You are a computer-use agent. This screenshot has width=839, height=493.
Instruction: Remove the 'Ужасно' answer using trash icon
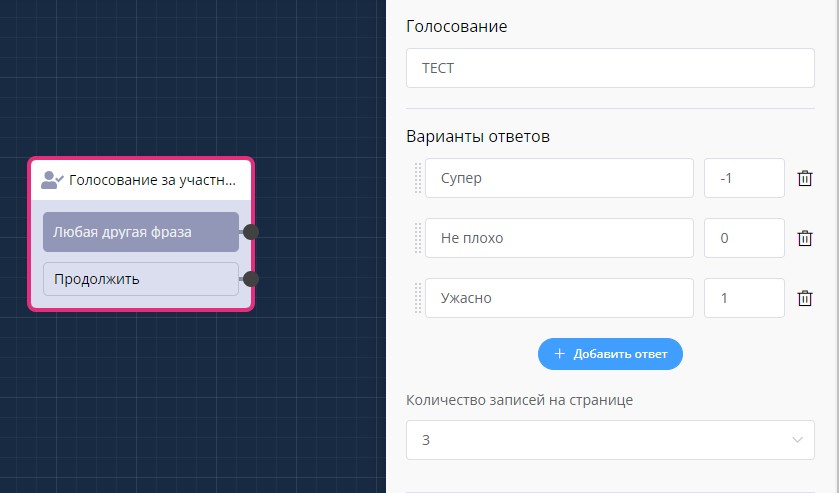[x=804, y=298]
